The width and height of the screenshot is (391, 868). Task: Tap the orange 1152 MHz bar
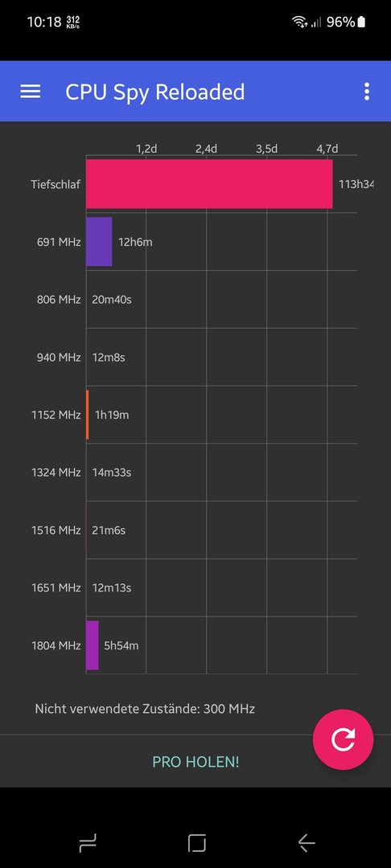pos(88,415)
